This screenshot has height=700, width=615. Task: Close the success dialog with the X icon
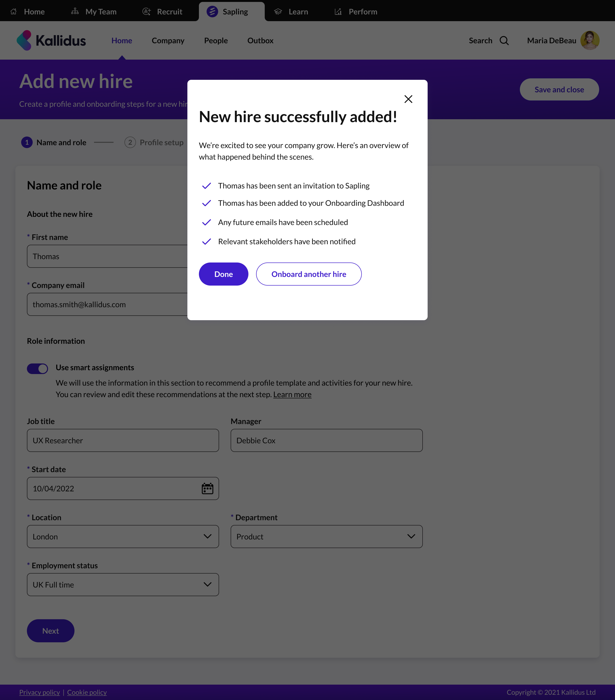pyautogui.click(x=408, y=99)
